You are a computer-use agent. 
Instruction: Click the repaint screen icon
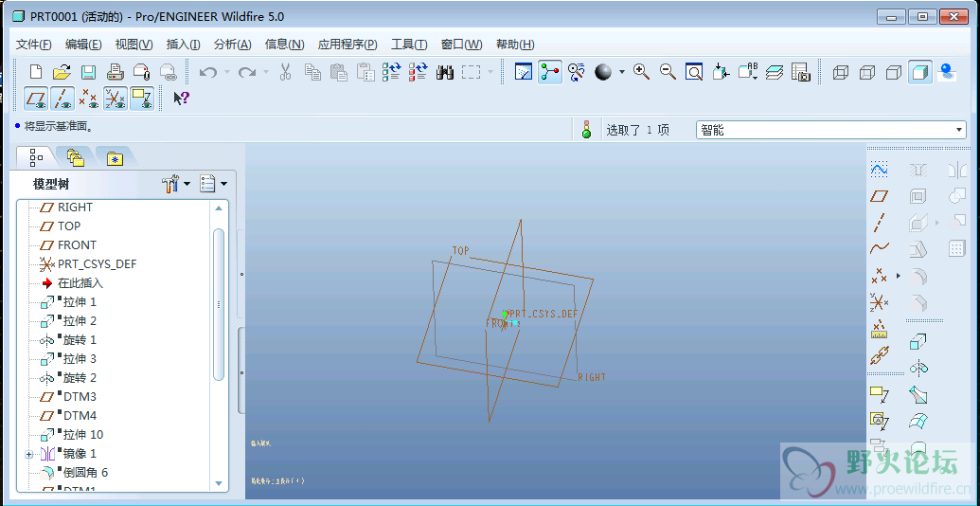tap(523, 73)
